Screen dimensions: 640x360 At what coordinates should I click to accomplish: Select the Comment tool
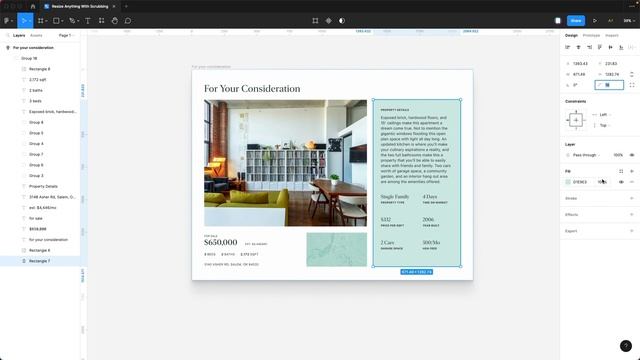(128, 20)
